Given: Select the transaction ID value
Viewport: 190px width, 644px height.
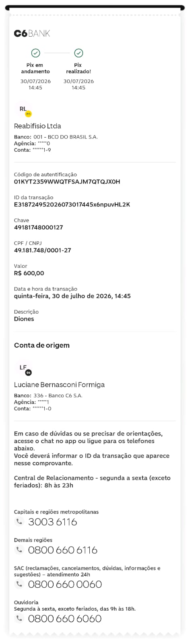Looking at the screenshot, I should click(x=72, y=204).
